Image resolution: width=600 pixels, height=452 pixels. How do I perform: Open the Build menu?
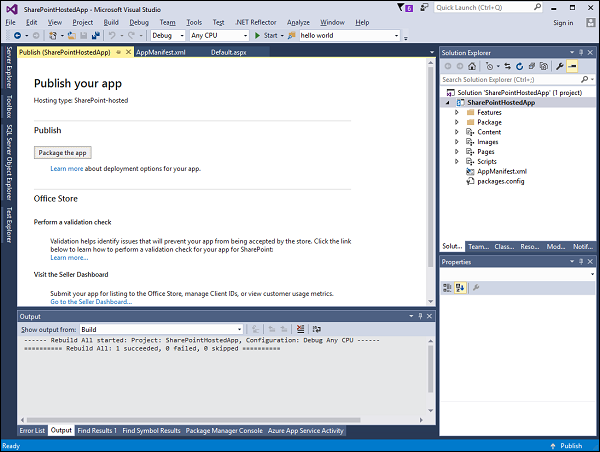[110, 22]
